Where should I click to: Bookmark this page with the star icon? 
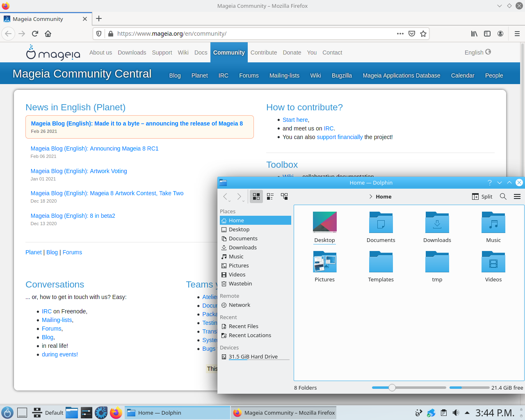(x=423, y=34)
